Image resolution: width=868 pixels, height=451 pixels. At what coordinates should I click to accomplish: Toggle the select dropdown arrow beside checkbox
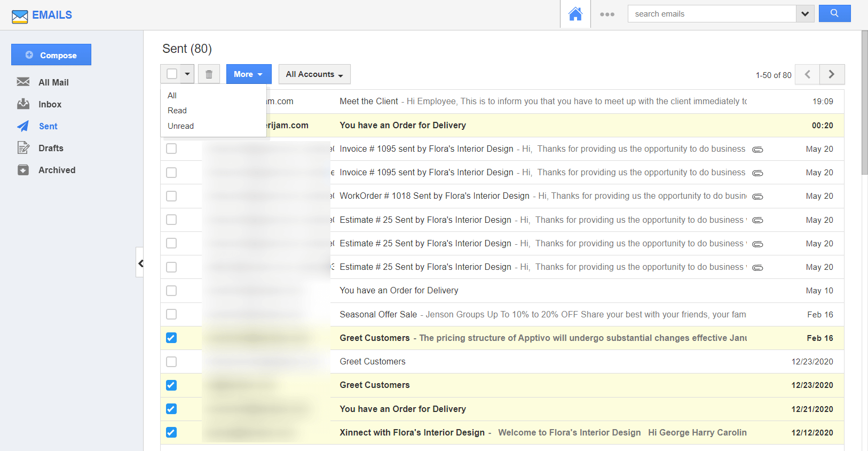(x=187, y=74)
